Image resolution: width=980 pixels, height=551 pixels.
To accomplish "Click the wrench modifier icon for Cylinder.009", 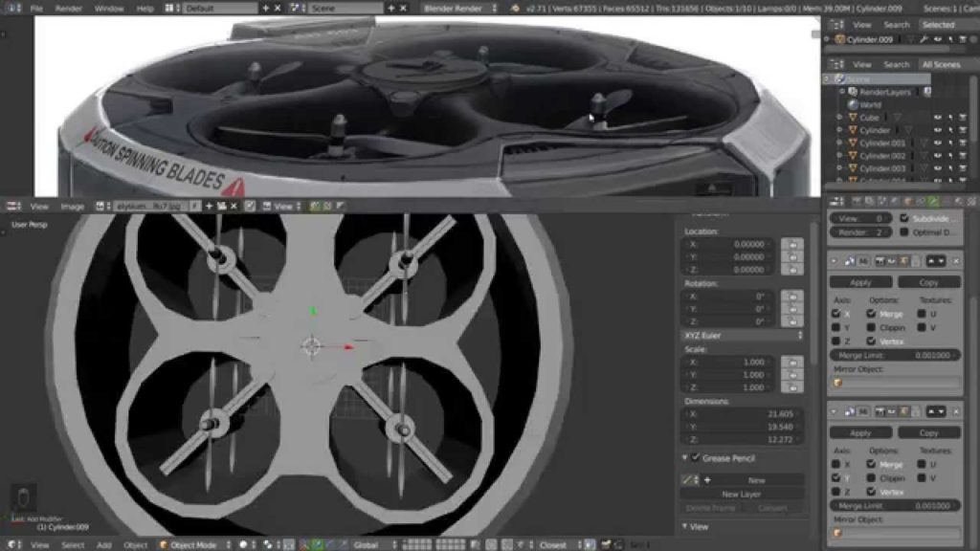I will click(x=924, y=39).
